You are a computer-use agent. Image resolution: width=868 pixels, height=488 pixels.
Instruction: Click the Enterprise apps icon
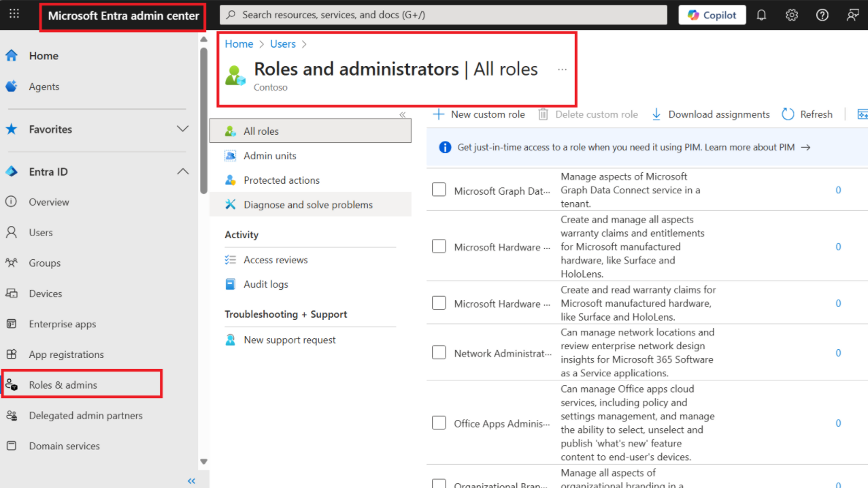[11, 324]
